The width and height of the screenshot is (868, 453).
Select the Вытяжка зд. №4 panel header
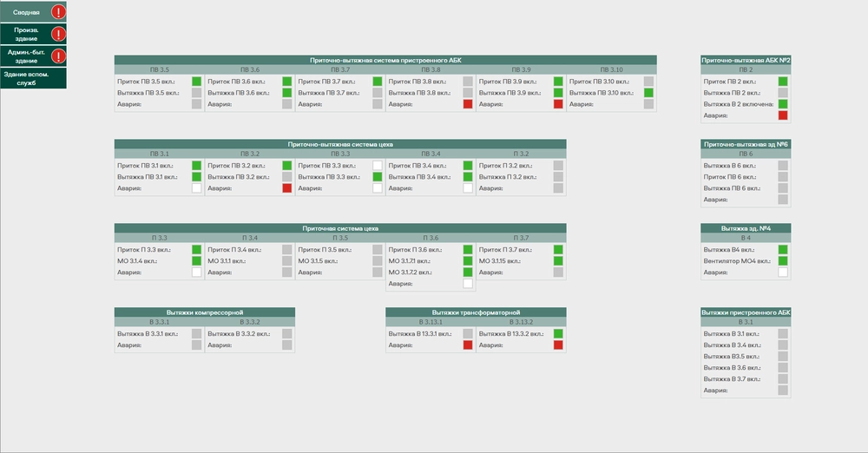click(x=746, y=228)
